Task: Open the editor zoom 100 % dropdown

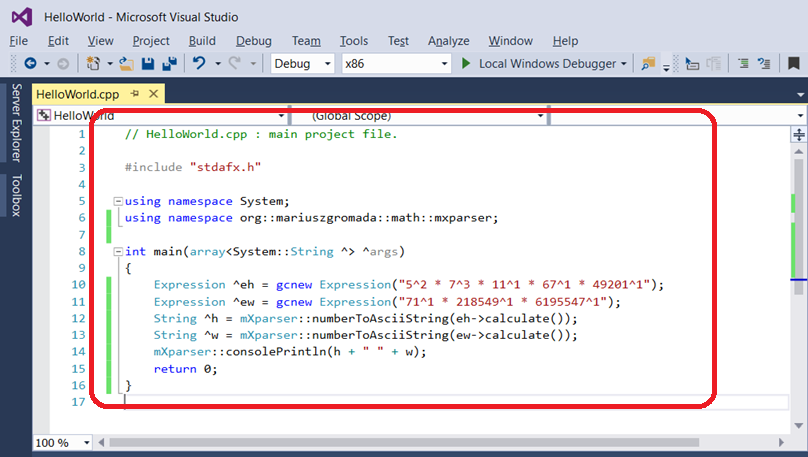Action: [63, 443]
